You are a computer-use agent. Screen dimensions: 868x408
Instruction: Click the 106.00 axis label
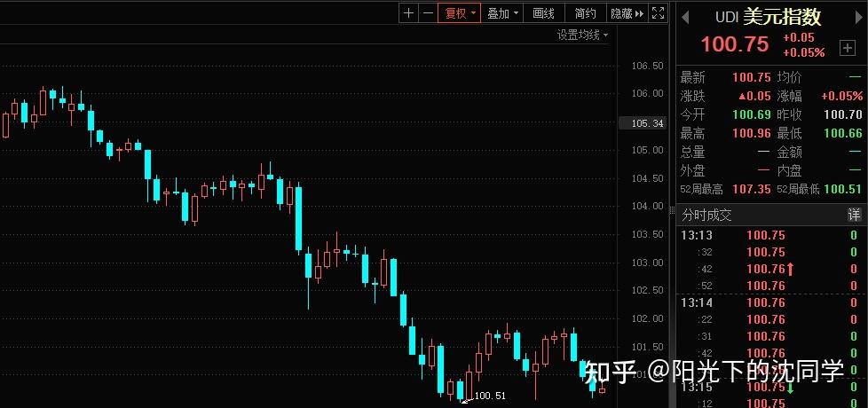[x=647, y=93]
